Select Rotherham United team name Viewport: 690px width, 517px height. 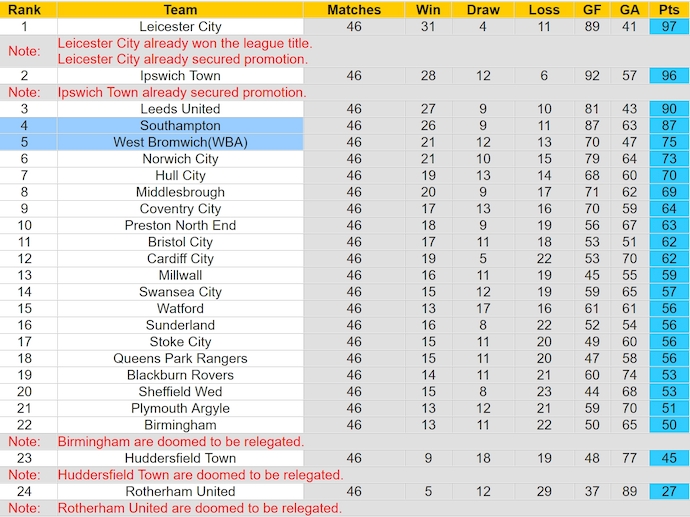tap(180, 492)
